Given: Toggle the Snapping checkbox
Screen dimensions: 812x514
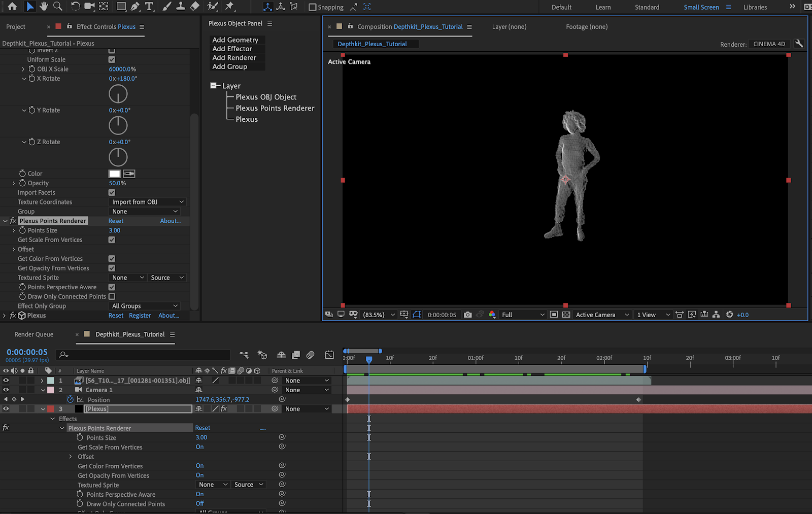Looking at the screenshot, I should tap(313, 7).
